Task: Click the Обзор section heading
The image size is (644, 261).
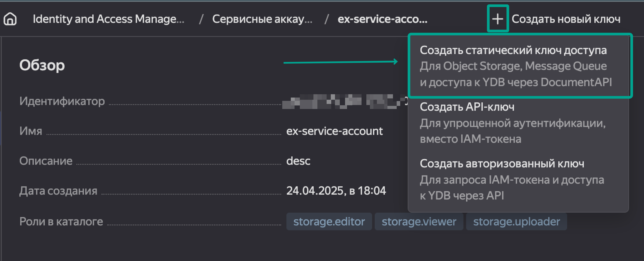Action: click(x=42, y=65)
